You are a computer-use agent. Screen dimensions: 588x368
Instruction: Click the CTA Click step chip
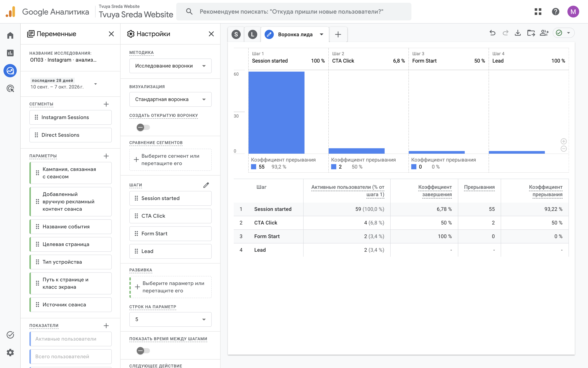(170, 216)
